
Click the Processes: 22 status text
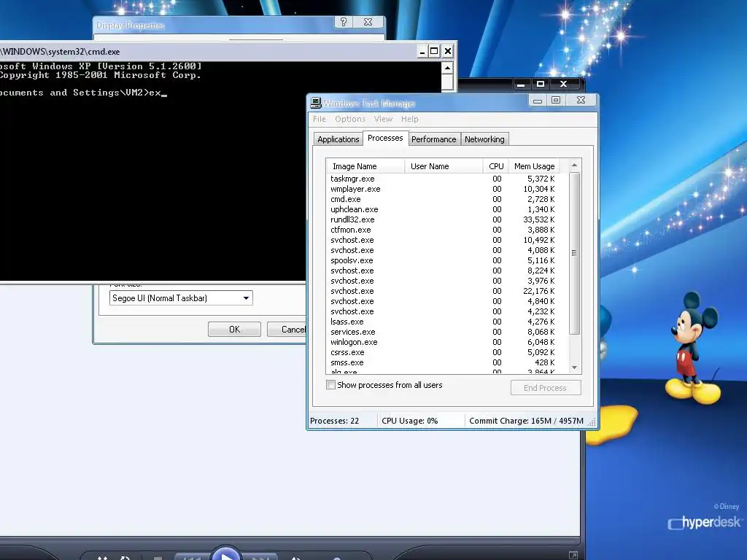point(334,421)
